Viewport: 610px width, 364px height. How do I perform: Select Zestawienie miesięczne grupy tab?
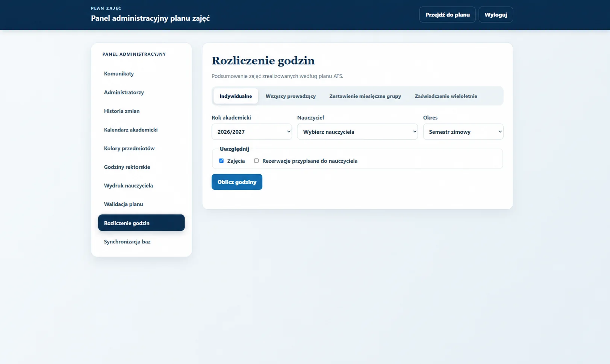click(x=365, y=96)
